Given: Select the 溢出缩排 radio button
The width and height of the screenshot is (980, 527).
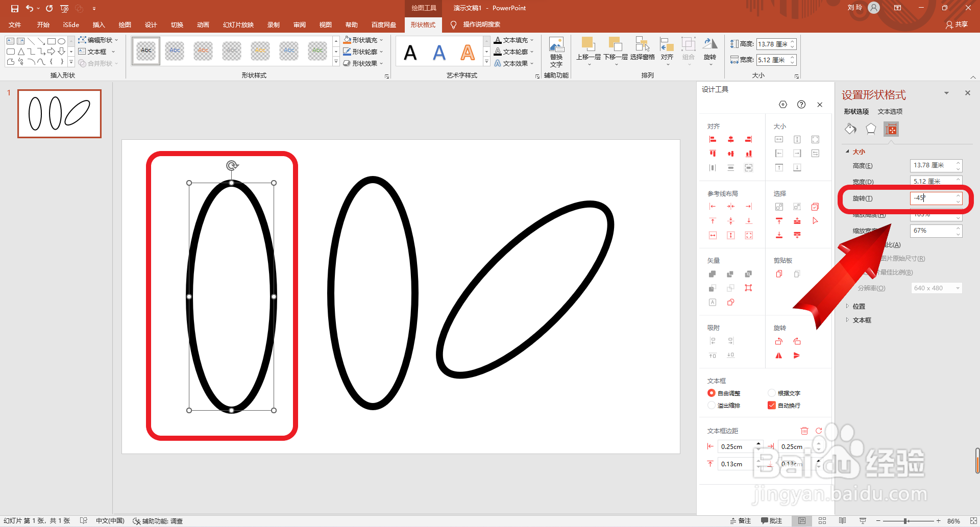Looking at the screenshot, I should [x=711, y=405].
